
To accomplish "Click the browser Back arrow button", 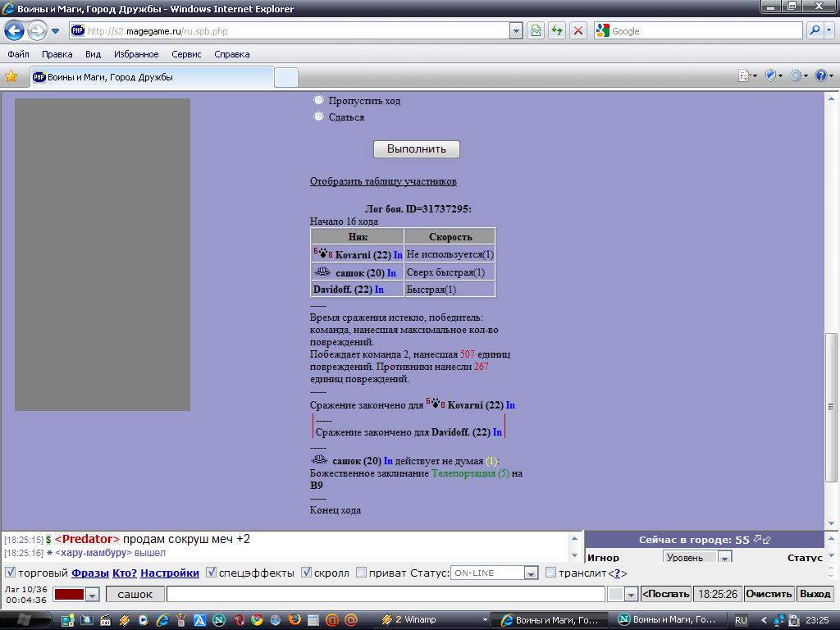I will (15, 31).
